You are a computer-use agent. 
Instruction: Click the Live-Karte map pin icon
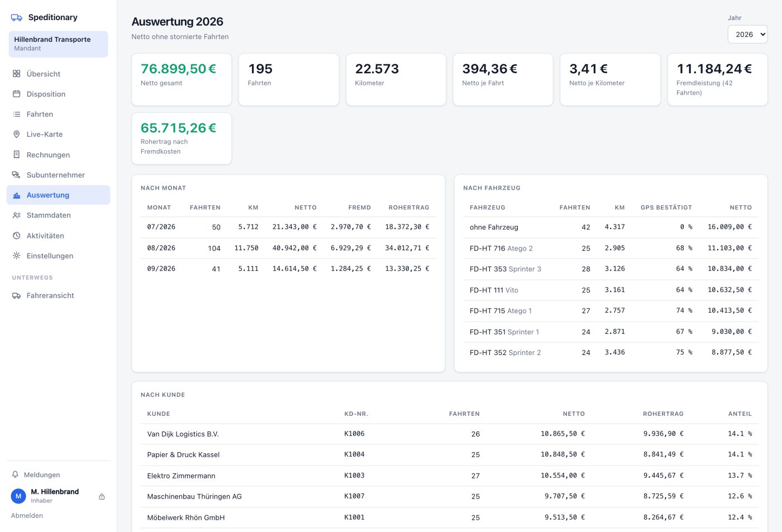tap(17, 134)
